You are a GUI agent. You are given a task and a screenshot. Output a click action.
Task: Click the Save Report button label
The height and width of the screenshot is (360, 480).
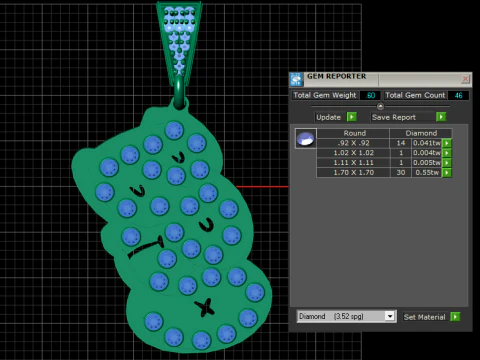(394, 117)
